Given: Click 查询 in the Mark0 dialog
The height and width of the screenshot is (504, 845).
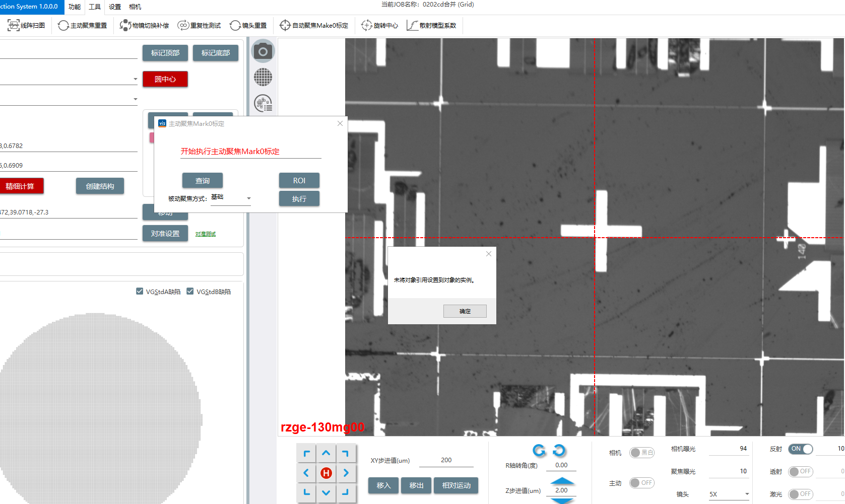Looking at the screenshot, I should pos(203,181).
